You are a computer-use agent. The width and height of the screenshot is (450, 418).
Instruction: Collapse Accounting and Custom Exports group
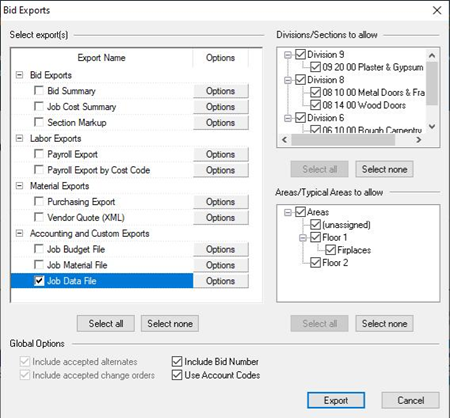pos(20,233)
